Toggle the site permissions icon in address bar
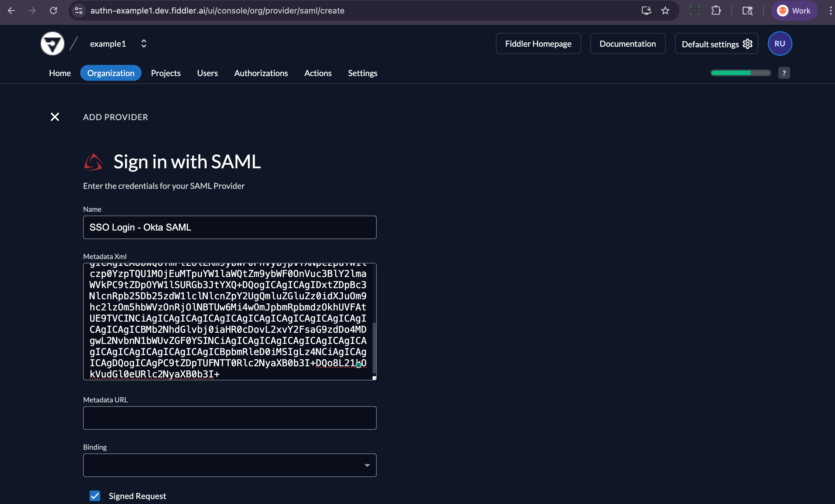The height and width of the screenshot is (504, 835). tap(78, 11)
